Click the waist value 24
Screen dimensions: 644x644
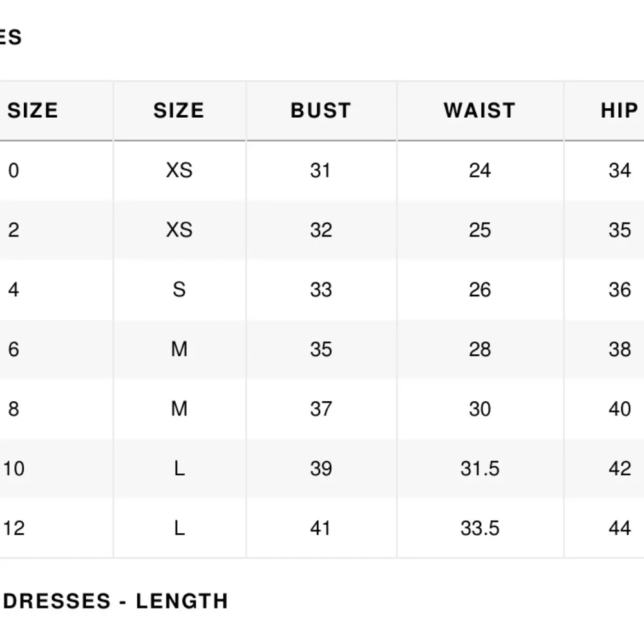coord(480,171)
